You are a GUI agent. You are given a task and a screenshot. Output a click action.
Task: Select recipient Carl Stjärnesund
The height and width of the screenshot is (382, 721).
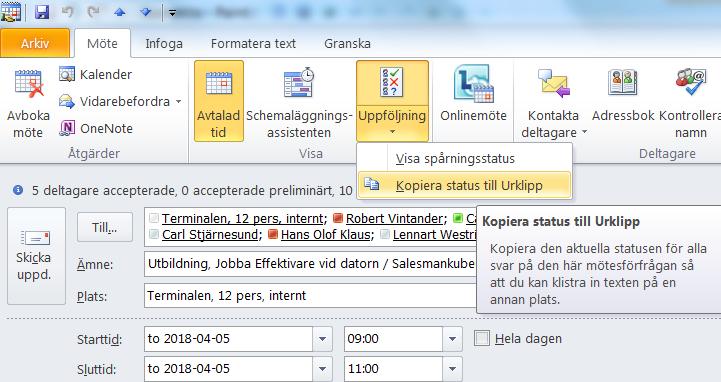pos(210,234)
